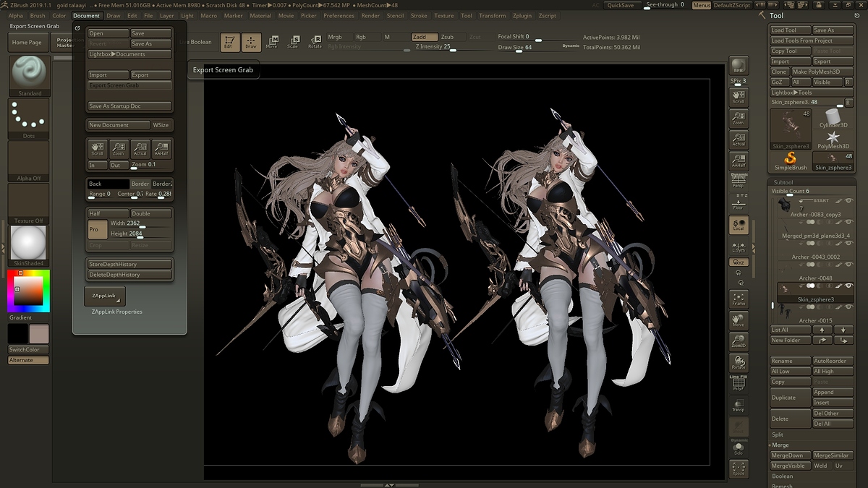Open the Transform menu
Viewport: 868px width, 488px height.
pyautogui.click(x=492, y=15)
